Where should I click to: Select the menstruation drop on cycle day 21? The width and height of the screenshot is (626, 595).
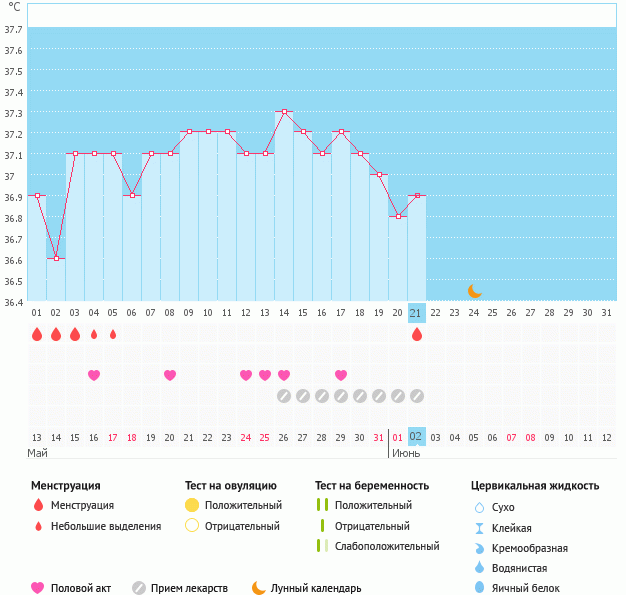point(417,334)
